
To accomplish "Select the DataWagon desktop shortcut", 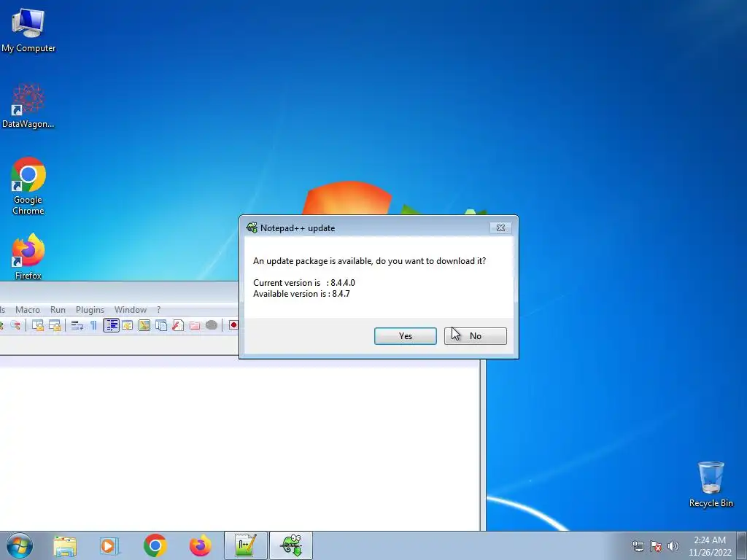I will pos(28,106).
